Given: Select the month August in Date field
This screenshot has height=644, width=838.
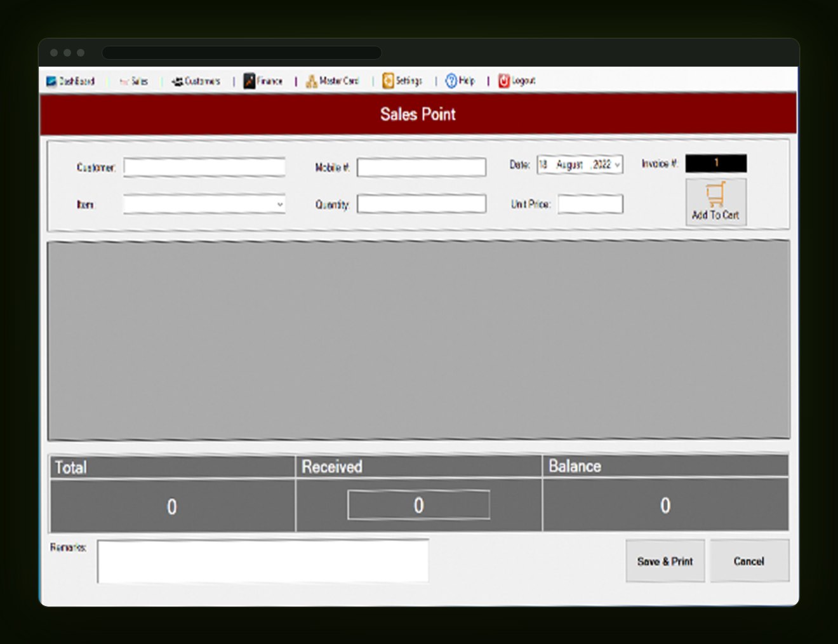Looking at the screenshot, I should click(x=569, y=164).
